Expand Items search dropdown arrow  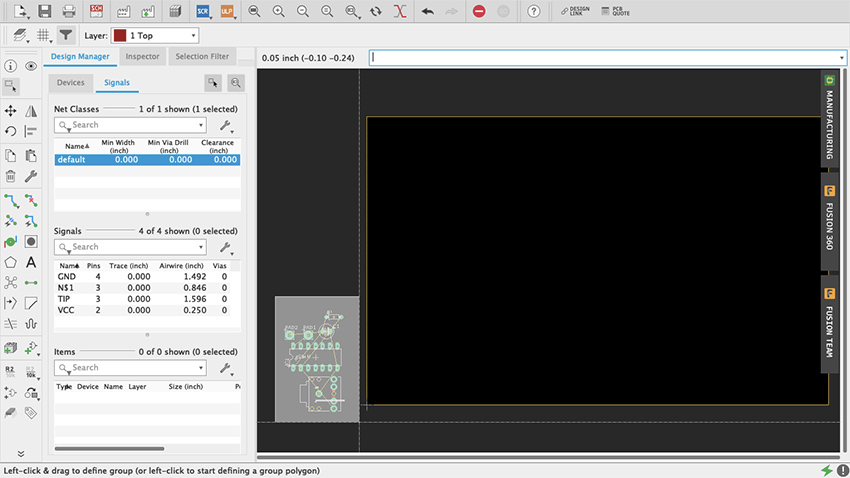(x=201, y=368)
